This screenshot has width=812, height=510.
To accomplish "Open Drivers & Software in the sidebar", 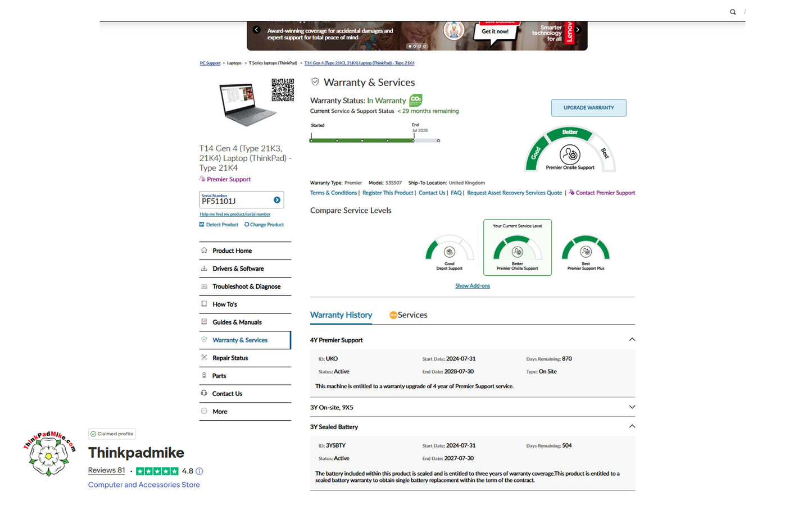I will pyautogui.click(x=238, y=268).
